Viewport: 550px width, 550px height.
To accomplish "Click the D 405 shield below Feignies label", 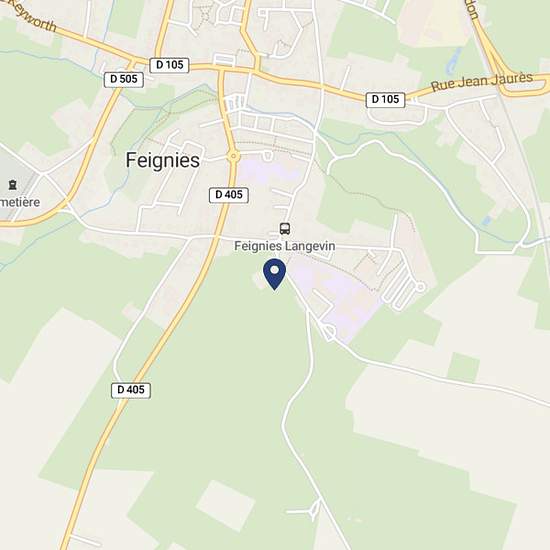I will point(229,195).
